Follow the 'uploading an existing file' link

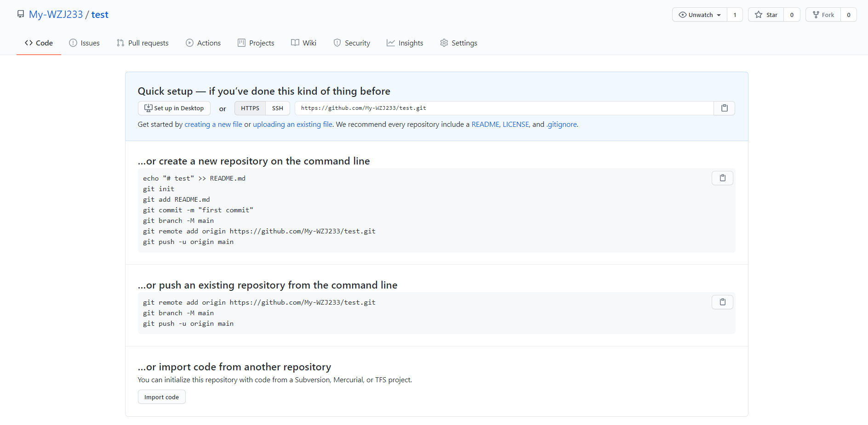coord(292,124)
